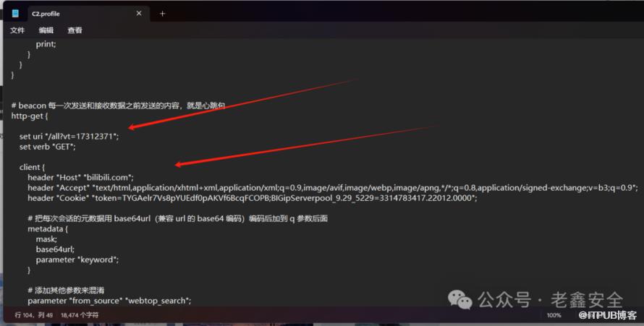The width and height of the screenshot is (644, 326).
Task: Click the parameter "from_source" "webtop_search" line
Action: 109,301
